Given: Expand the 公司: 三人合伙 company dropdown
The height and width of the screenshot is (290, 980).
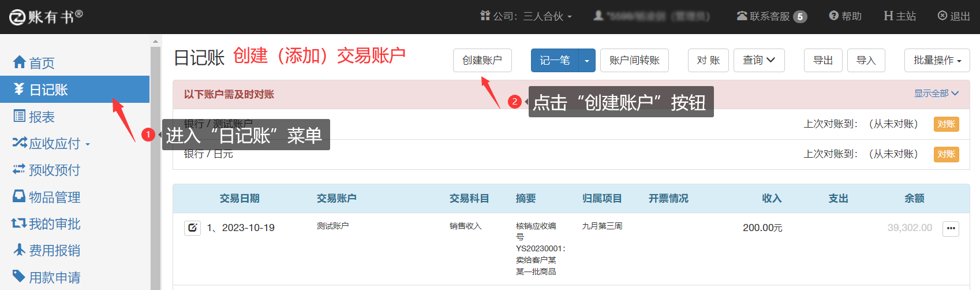Looking at the screenshot, I should [526, 16].
